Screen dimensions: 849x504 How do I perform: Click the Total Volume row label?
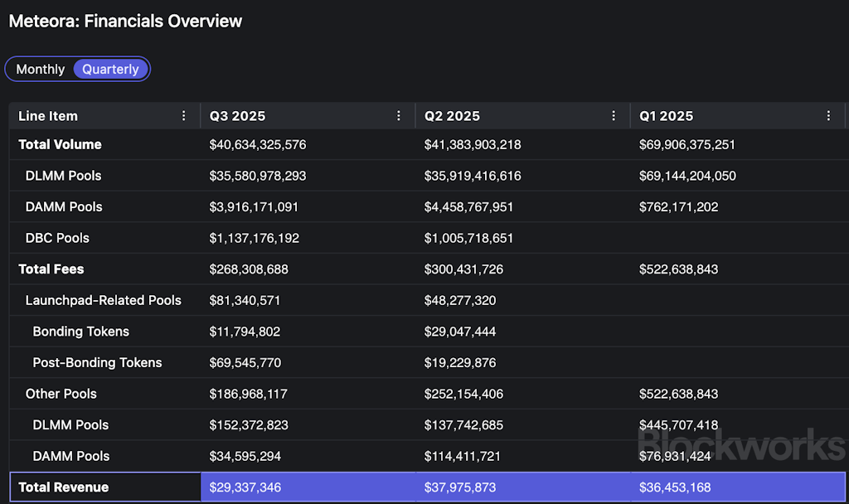tap(60, 144)
